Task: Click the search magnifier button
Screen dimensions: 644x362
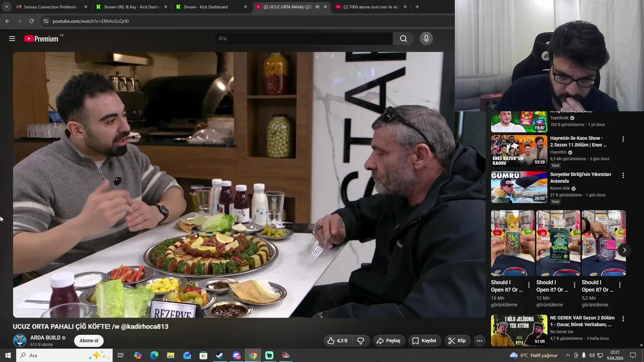Action: pyautogui.click(x=404, y=39)
